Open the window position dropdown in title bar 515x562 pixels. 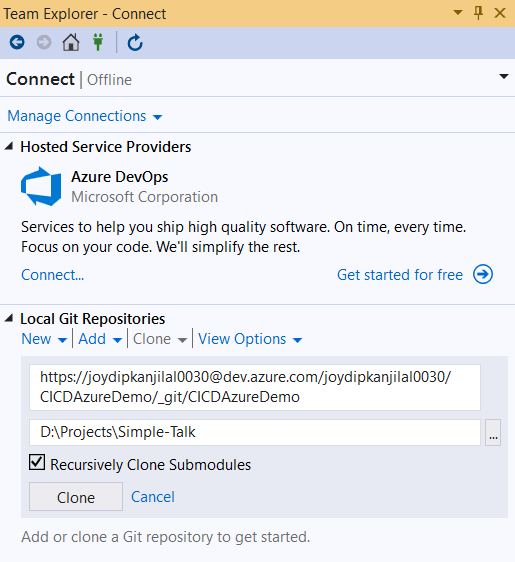pos(458,13)
